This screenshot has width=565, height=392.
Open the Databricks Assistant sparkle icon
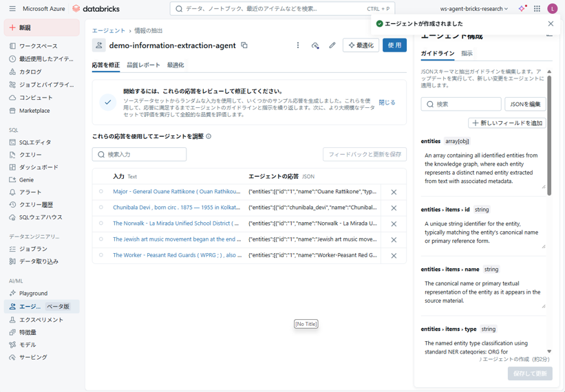coord(522,9)
